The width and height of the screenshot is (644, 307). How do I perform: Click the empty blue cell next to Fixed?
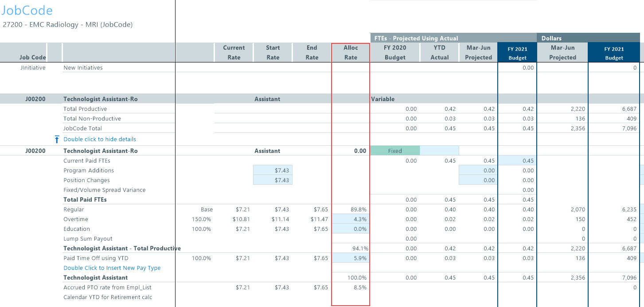pyautogui.click(x=439, y=151)
